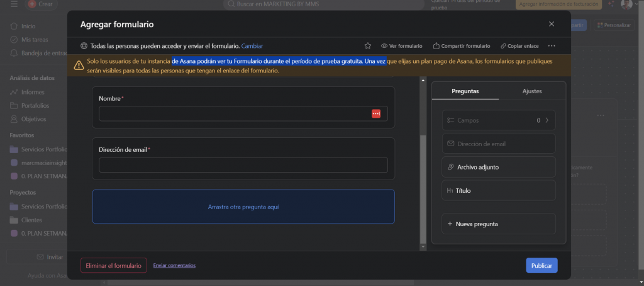Switch to the Ajustes tab
Screen dimensions: 644x286
pyautogui.click(x=532, y=91)
